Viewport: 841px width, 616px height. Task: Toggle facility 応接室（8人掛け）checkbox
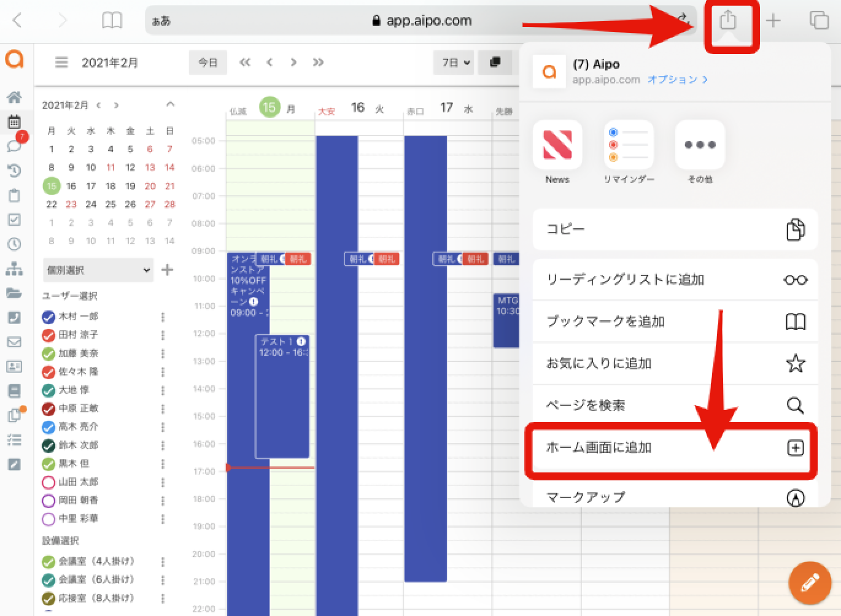(x=48, y=598)
